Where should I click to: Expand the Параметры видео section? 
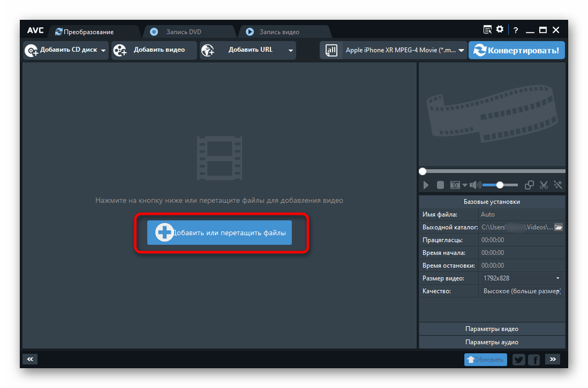[492, 329]
